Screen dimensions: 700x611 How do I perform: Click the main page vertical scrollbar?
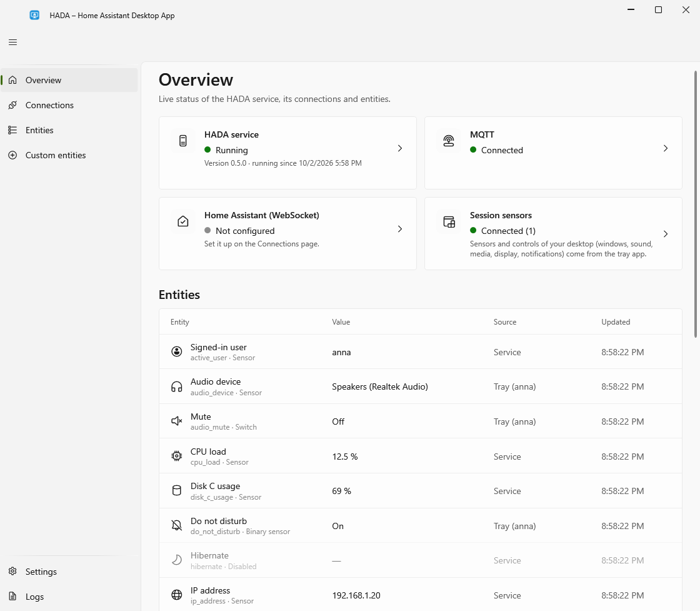695,204
